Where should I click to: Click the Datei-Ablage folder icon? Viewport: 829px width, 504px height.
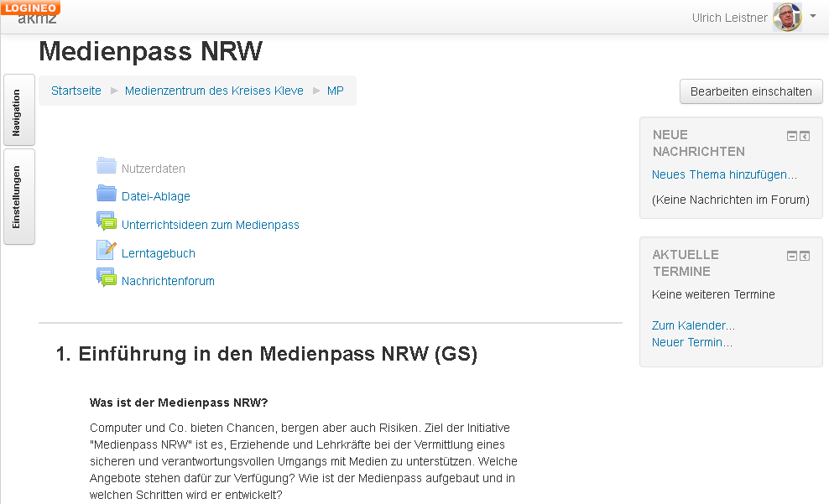coord(106,194)
